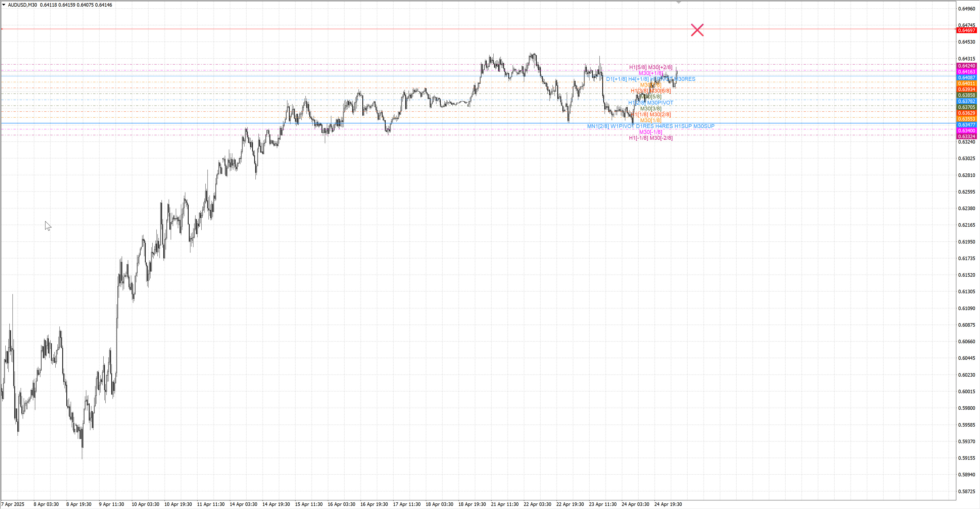Select the magenta 0.64163 price label
Image resolution: width=980 pixels, height=509 pixels.
[966, 72]
